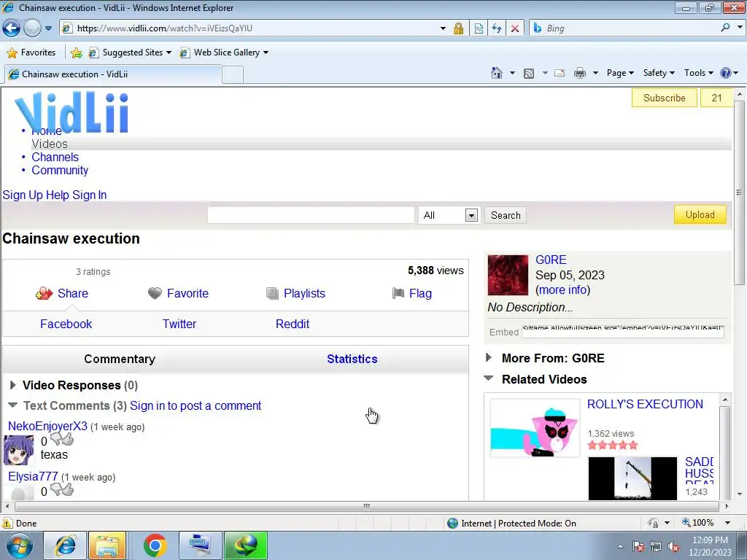This screenshot has height=560, width=747.
Task: Open the Page menu
Action: click(x=620, y=73)
